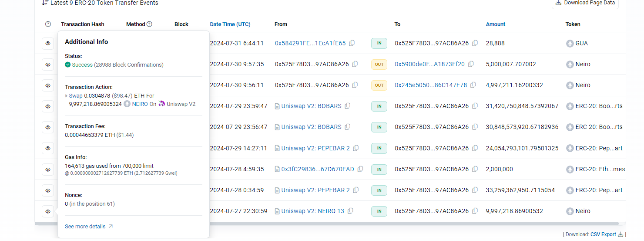Screen dimensions: 644x241
Task: Copy the 0x3fC29836...67D670EAD address
Action: [360, 169]
